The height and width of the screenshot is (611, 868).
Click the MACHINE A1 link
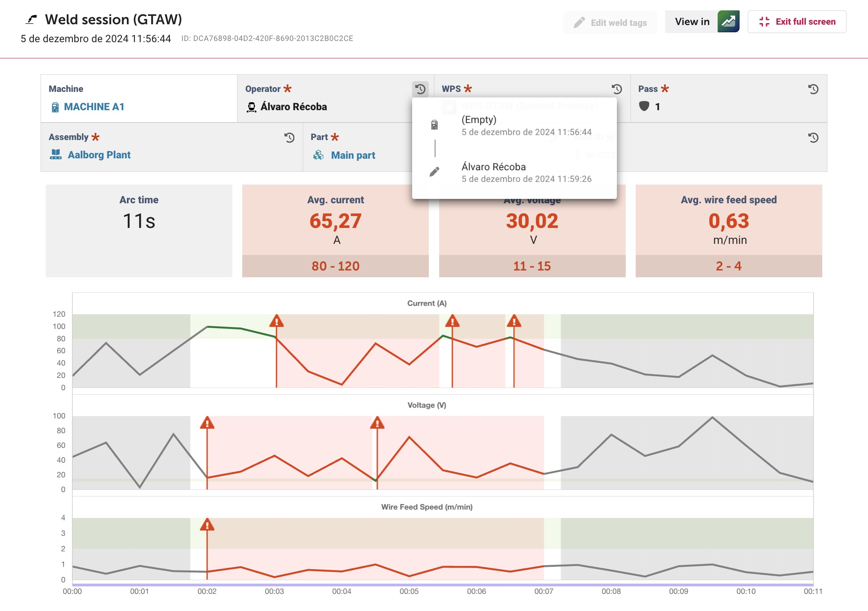94,107
